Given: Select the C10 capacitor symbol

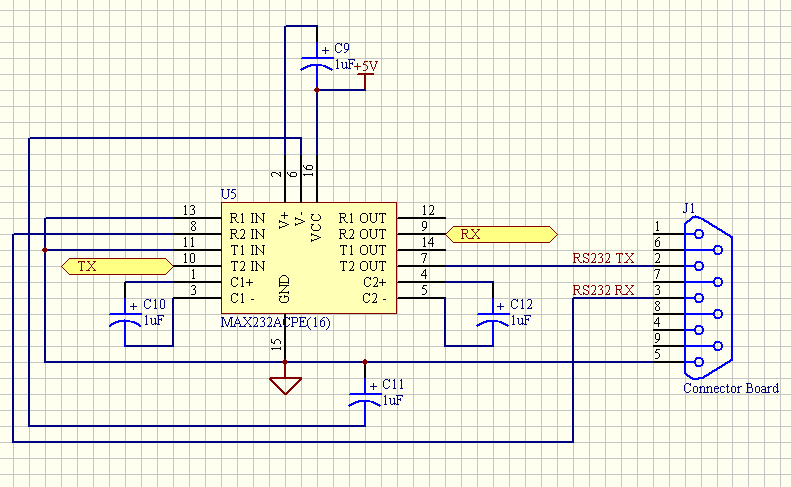Looking at the screenshot, I should point(126,319).
